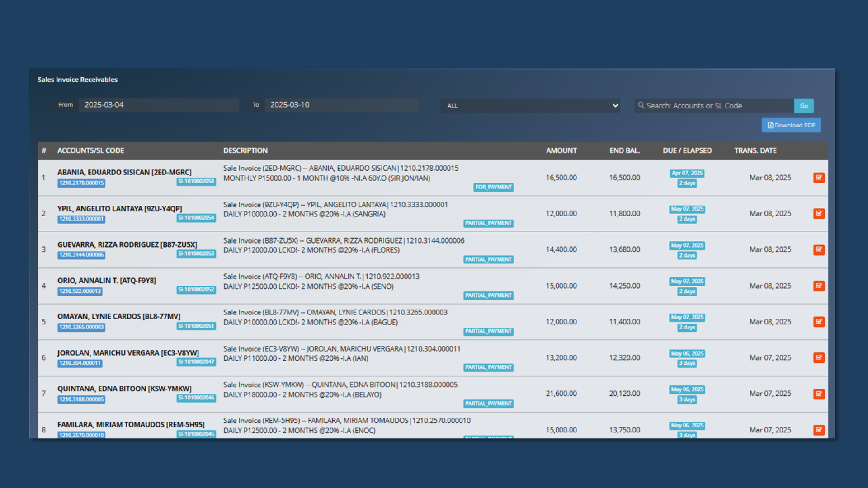This screenshot has height=488, width=868.
Task: Click PARTIAL_PAYMENT tag in QUINTANA row
Action: [x=488, y=404]
